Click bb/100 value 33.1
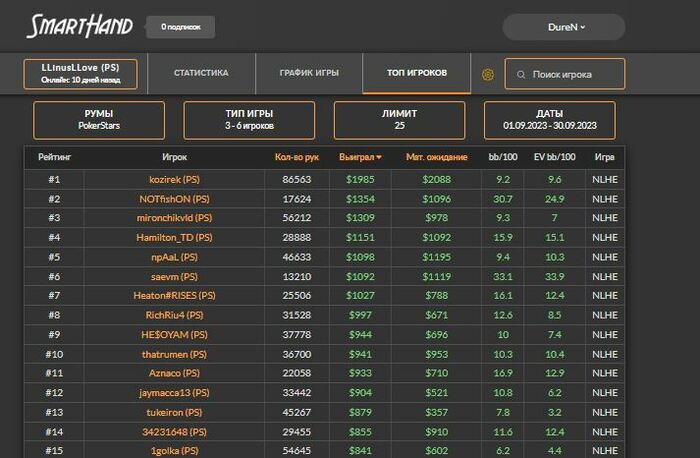 [x=503, y=277]
